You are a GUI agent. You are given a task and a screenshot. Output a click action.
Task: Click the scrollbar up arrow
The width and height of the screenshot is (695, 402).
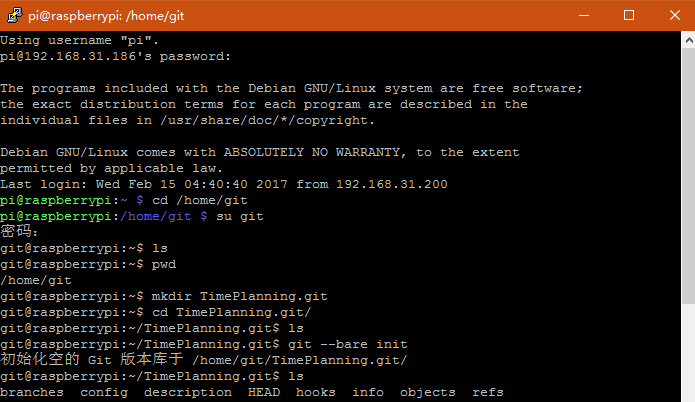pyautogui.click(x=687, y=40)
